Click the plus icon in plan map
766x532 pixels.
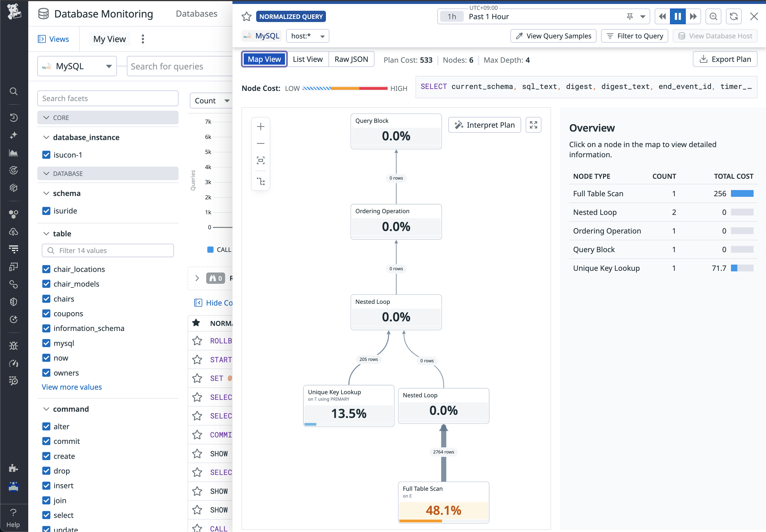[261, 127]
